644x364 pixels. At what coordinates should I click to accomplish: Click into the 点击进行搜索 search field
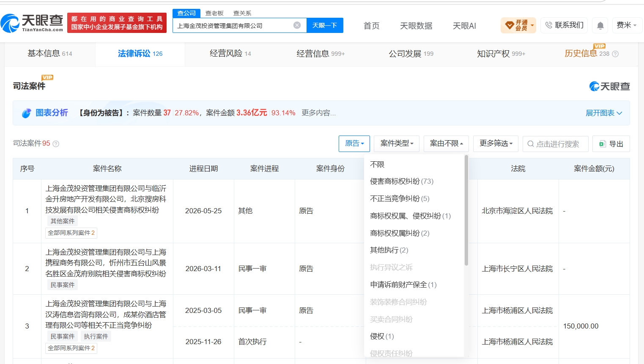[556, 144]
